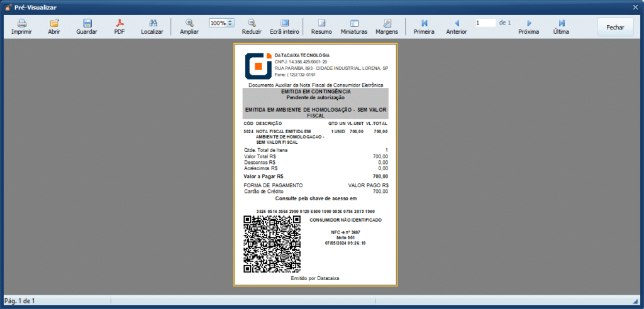
Task: Click the Pré-Visualizar title bar app icon
Action: pos(7,8)
